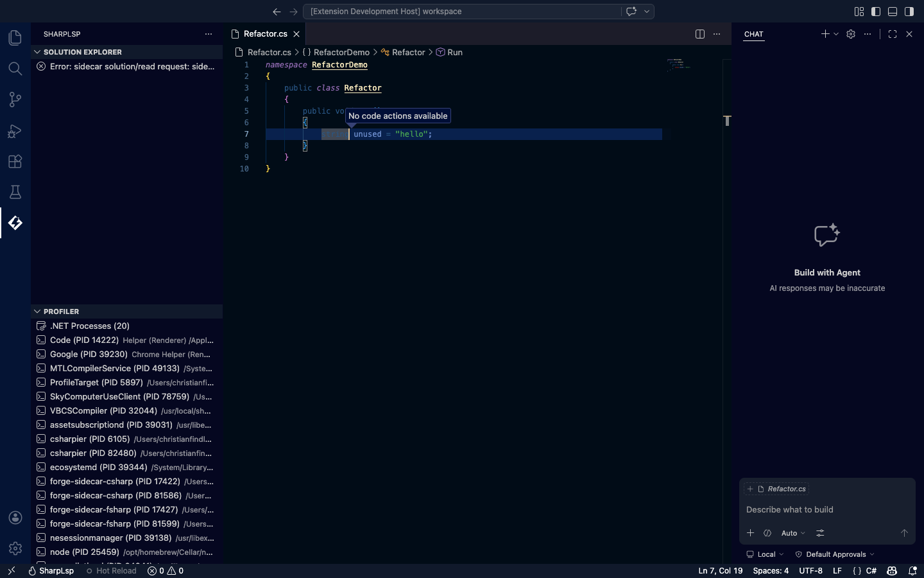Image resolution: width=924 pixels, height=578 pixels.
Task: Add context with the chat plus button
Action: tap(750, 533)
